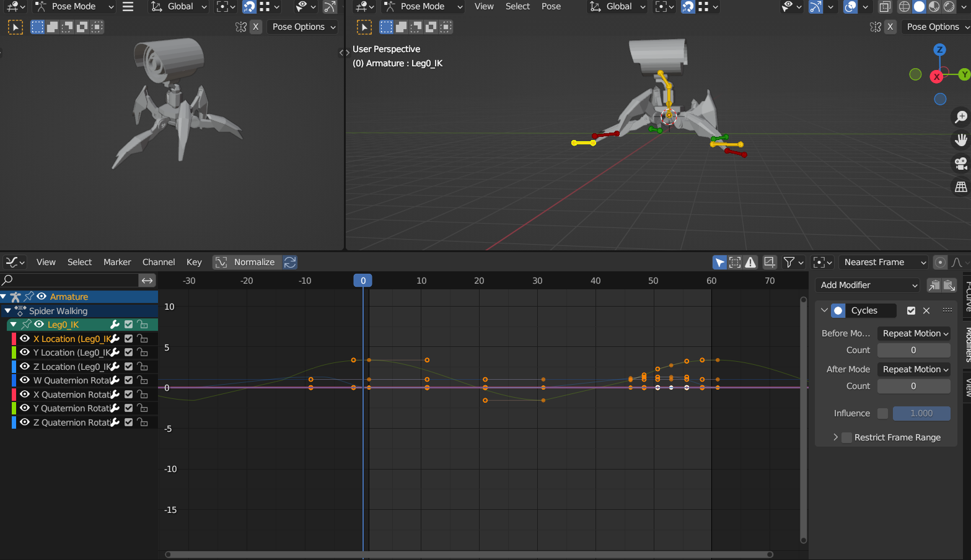
Task: Remove the Cycles modifier with X
Action: pyautogui.click(x=926, y=310)
